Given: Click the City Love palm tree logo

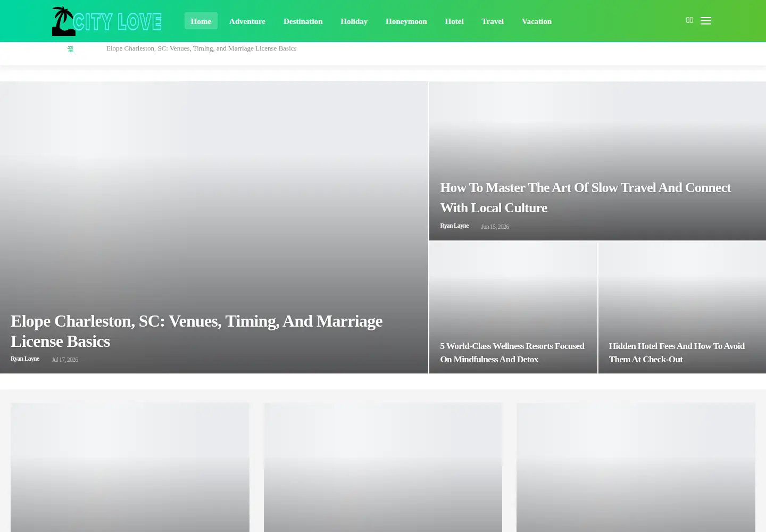Looking at the screenshot, I should (x=107, y=21).
